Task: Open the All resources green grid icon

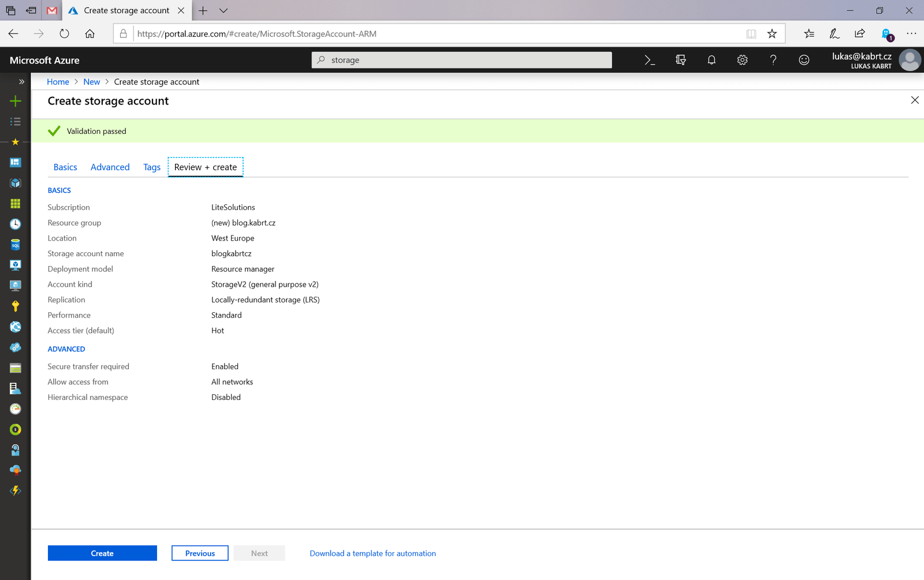Action: [16, 203]
